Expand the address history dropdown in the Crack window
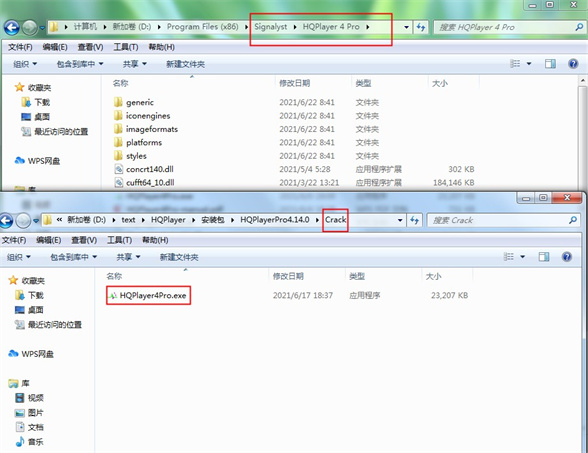 click(x=400, y=220)
